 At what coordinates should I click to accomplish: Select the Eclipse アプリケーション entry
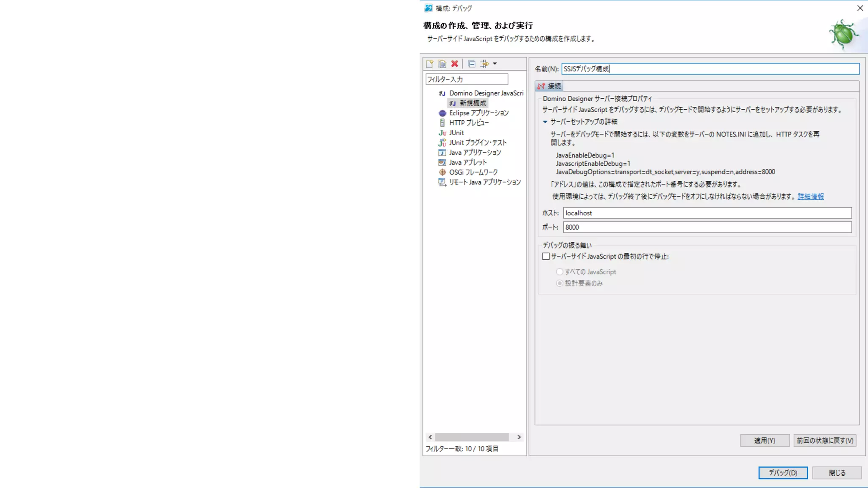[x=479, y=113]
